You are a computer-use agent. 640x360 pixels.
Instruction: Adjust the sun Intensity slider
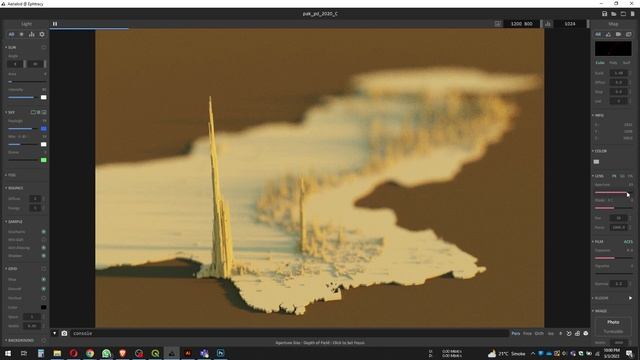click(23, 97)
